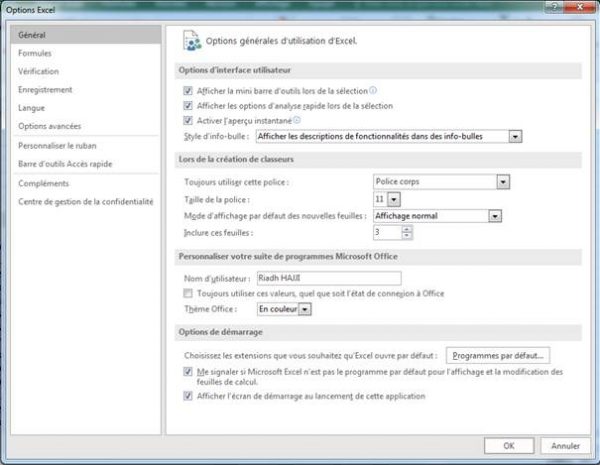Uncheck Afficher la mini barre d'outils checkbox
Screen dimensions: 600x465
[x=188, y=90]
